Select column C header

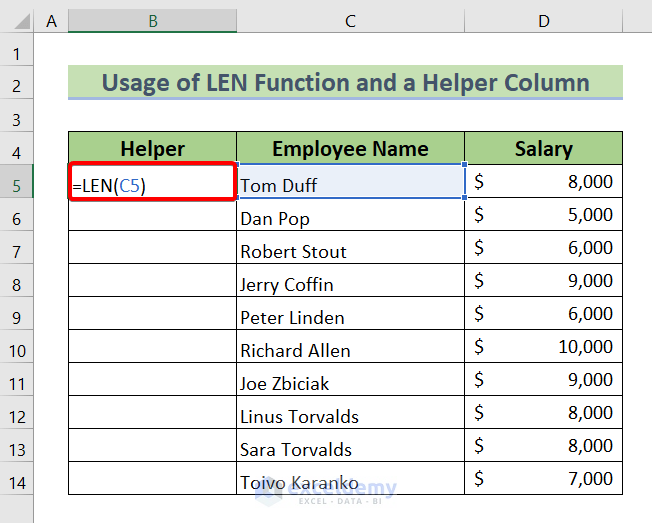point(350,20)
